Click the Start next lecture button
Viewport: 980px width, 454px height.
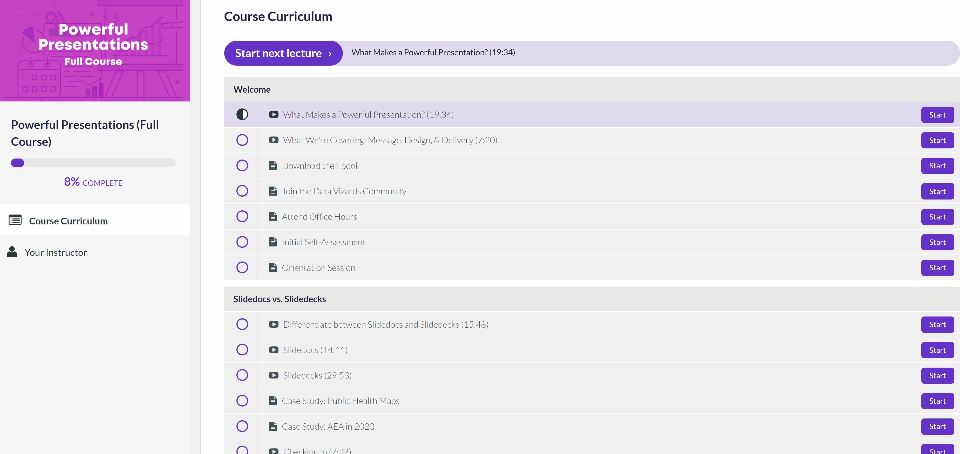283,53
